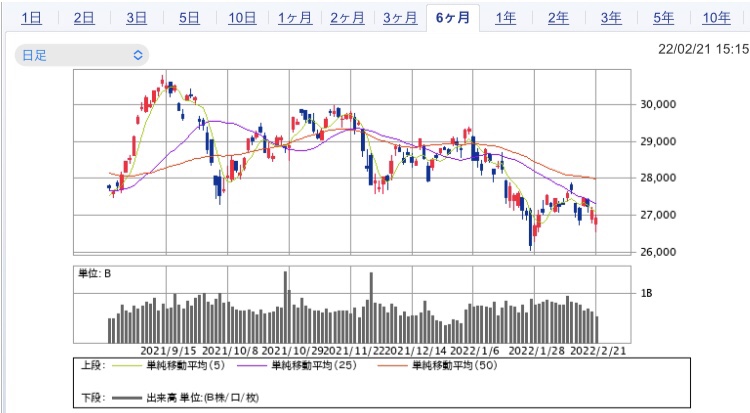This screenshot has width=750, height=413.
Task: Click the 下段: legend label
Action: click(x=93, y=398)
